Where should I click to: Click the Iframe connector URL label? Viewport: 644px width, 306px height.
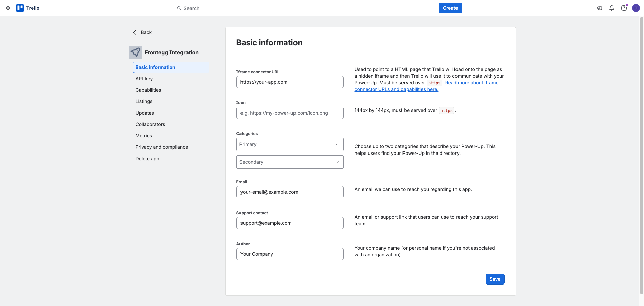[258, 72]
